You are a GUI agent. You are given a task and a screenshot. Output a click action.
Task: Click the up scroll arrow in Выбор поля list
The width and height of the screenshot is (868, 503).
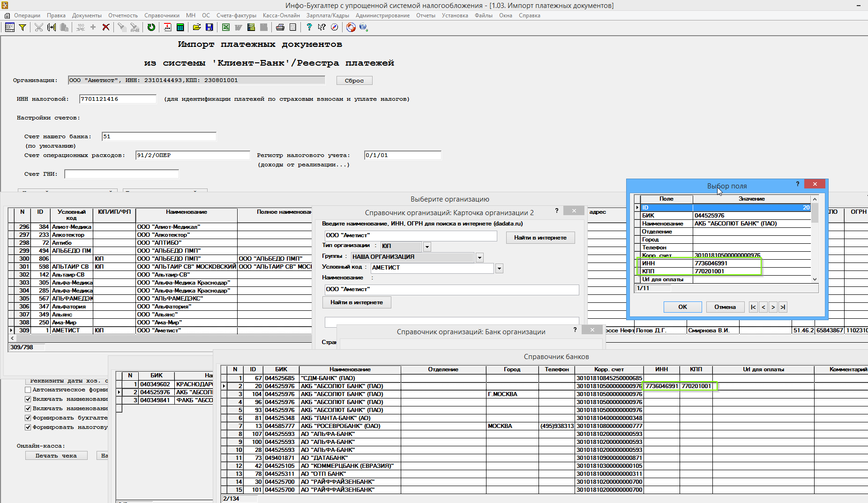(x=815, y=199)
